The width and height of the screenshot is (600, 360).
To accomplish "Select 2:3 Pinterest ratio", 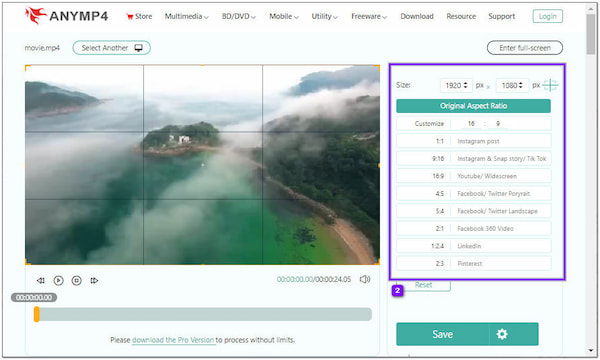I will tap(473, 264).
